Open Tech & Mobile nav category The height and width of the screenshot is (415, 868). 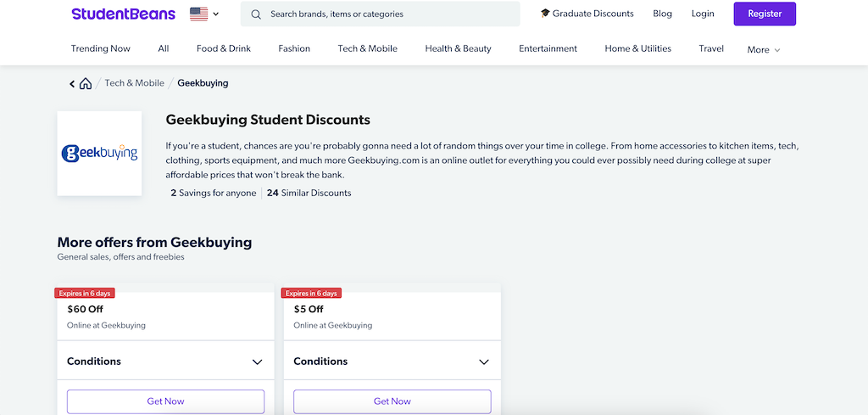(x=368, y=48)
